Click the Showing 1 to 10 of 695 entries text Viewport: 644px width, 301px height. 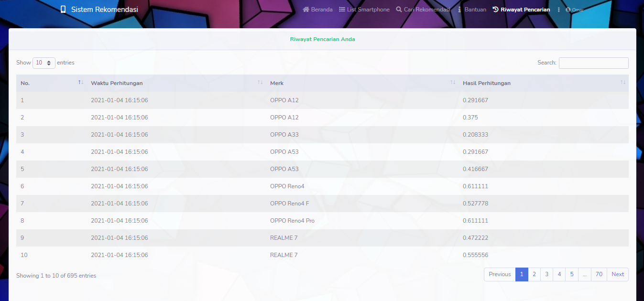click(56, 276)
